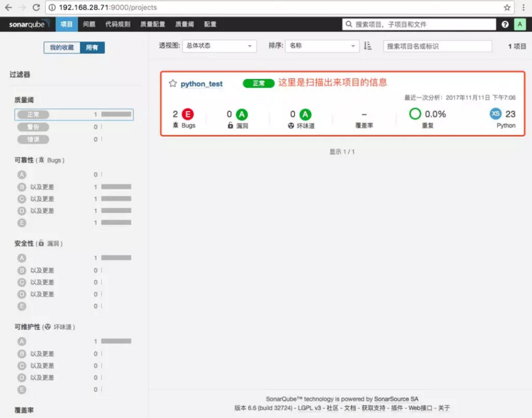Open the 配置 menu in navigation bar

coord(209,24)
